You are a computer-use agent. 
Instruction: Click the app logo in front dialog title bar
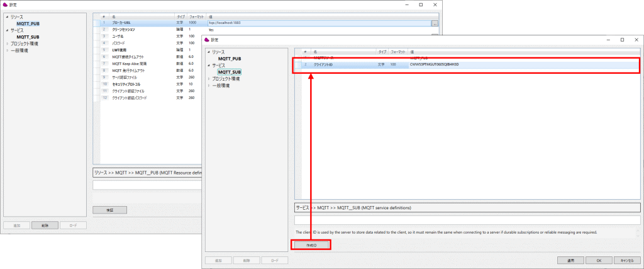[x=206, y=40]
